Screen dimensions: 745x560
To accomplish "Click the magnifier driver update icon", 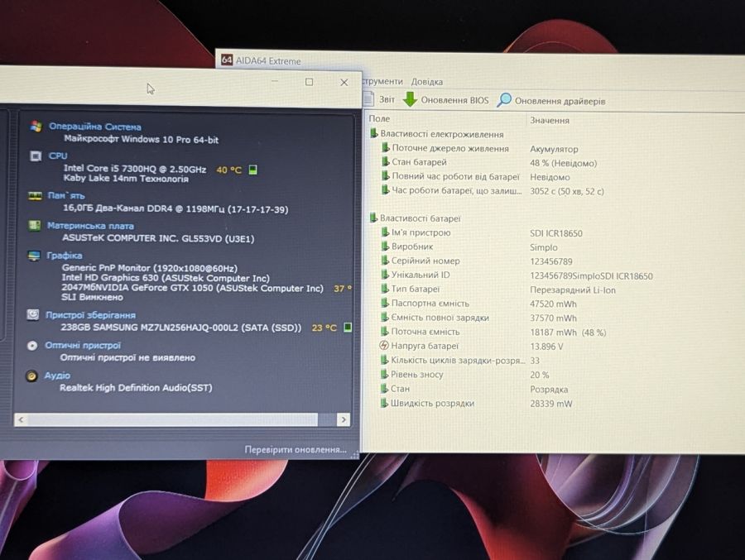I will (503, 100).
